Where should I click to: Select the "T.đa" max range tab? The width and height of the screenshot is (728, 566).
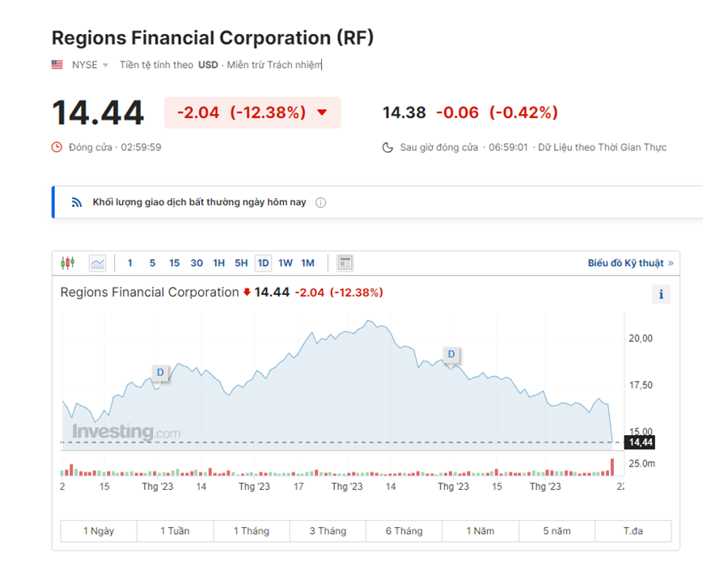point(633,531)
